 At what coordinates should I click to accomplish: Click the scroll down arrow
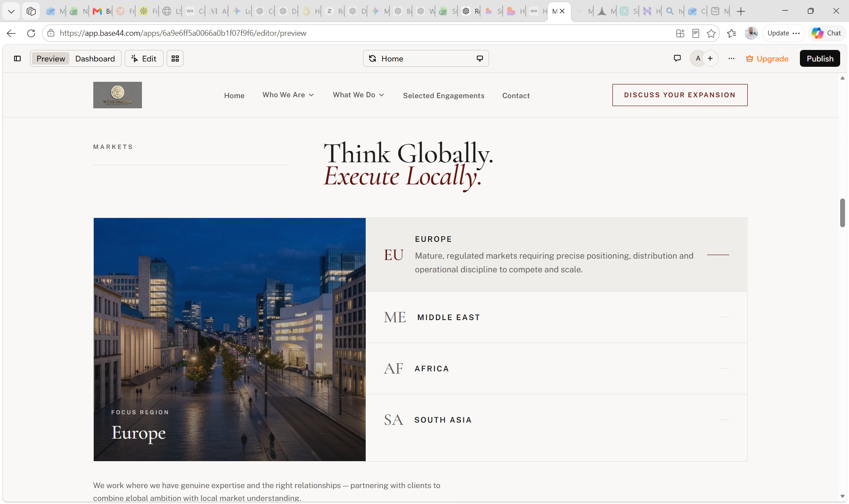(x=842, y=496)
